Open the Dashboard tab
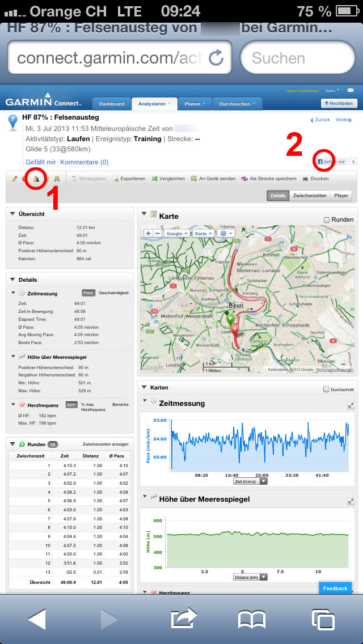Image resolution: width=363 pixels, height=644 pixels. tap(111, 104)
